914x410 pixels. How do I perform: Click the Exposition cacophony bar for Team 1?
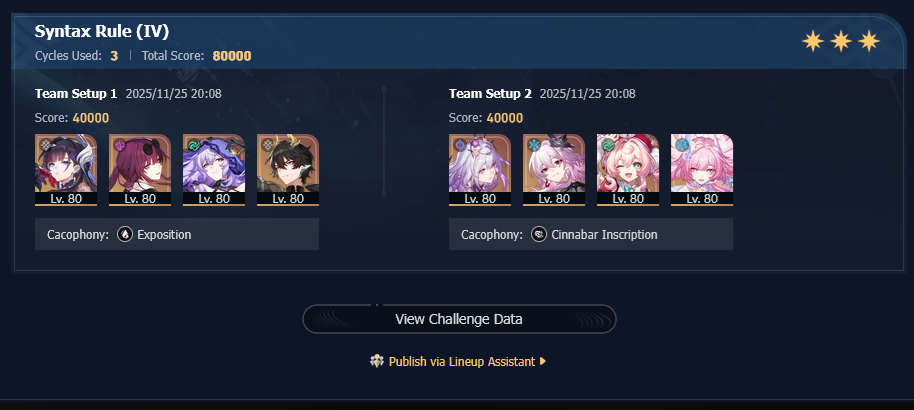(177, 234)
